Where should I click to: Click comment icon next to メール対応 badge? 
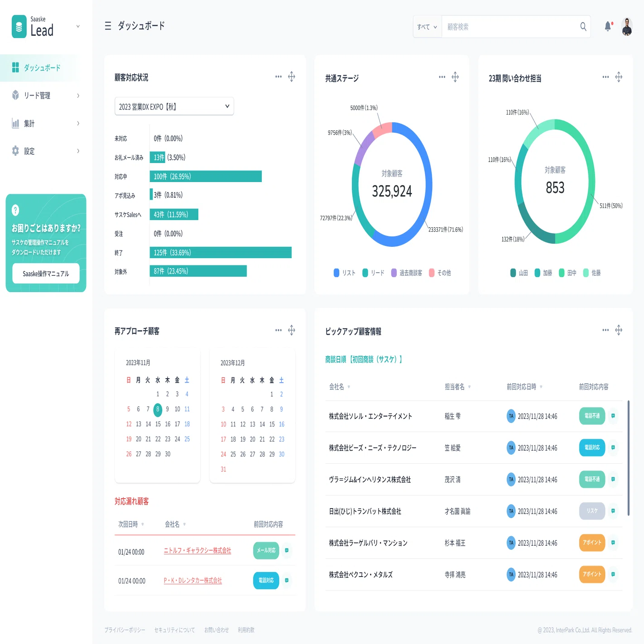pos(287,550)
